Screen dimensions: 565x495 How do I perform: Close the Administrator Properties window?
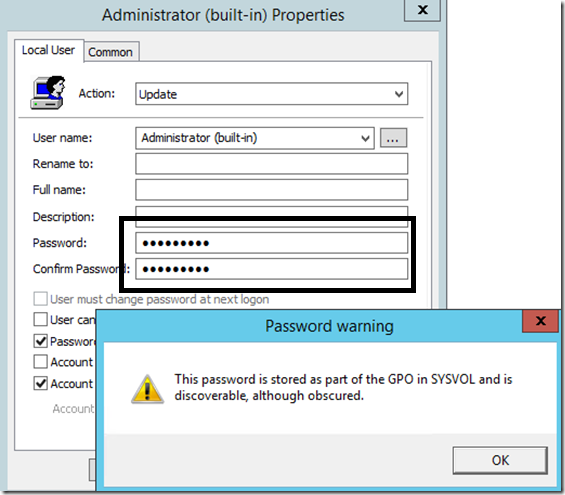422,10
